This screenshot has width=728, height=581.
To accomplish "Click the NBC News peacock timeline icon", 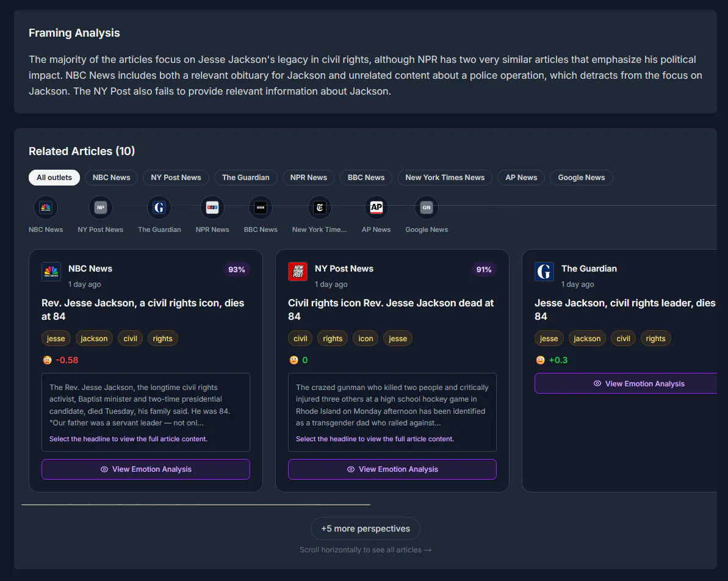I will (x=46, y=208).
